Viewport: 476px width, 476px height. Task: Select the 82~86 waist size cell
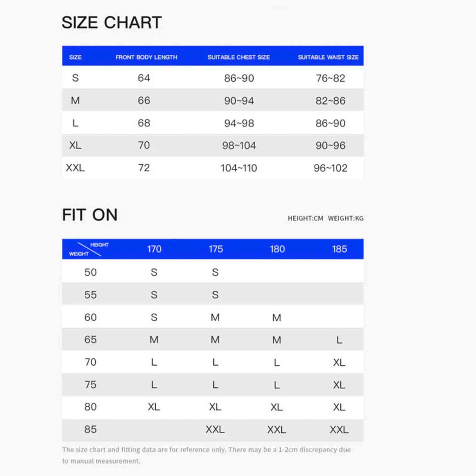(x=331, y=101)
